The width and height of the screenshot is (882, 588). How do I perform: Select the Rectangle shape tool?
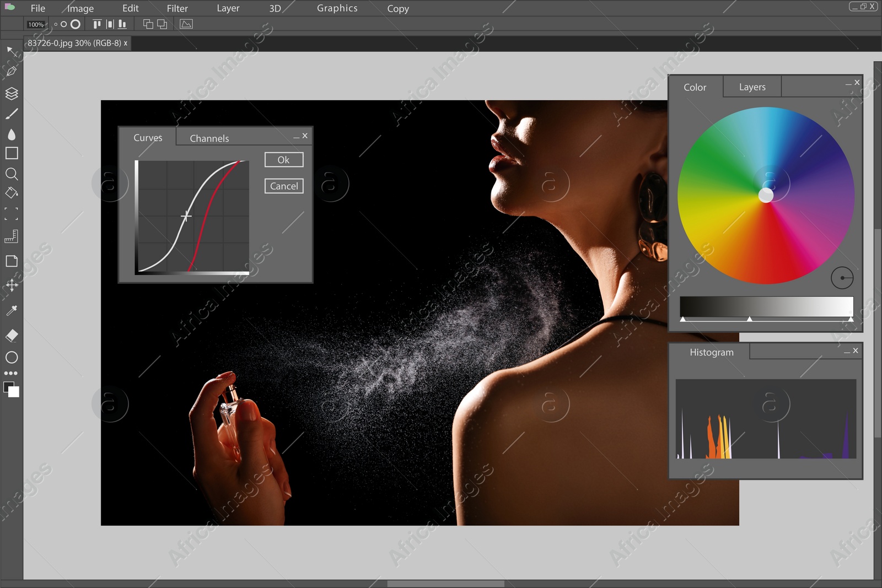point(12,153)
